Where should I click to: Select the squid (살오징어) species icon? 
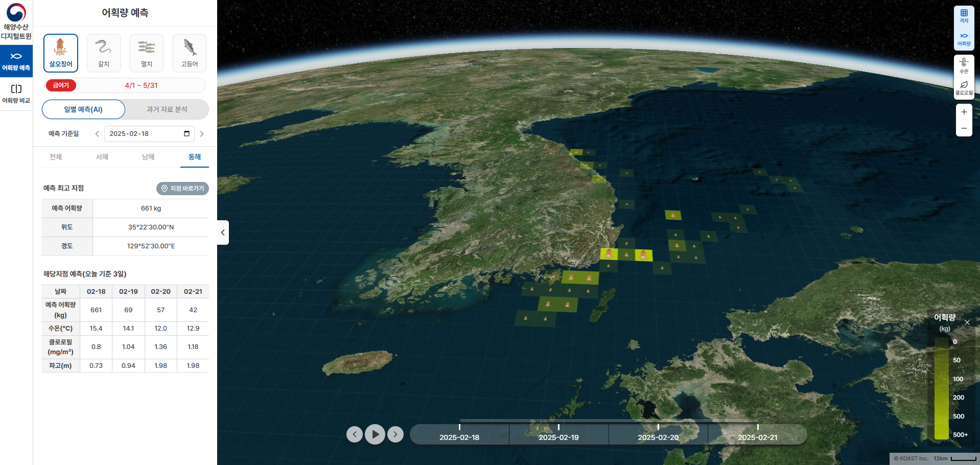[x=61, y=53]
